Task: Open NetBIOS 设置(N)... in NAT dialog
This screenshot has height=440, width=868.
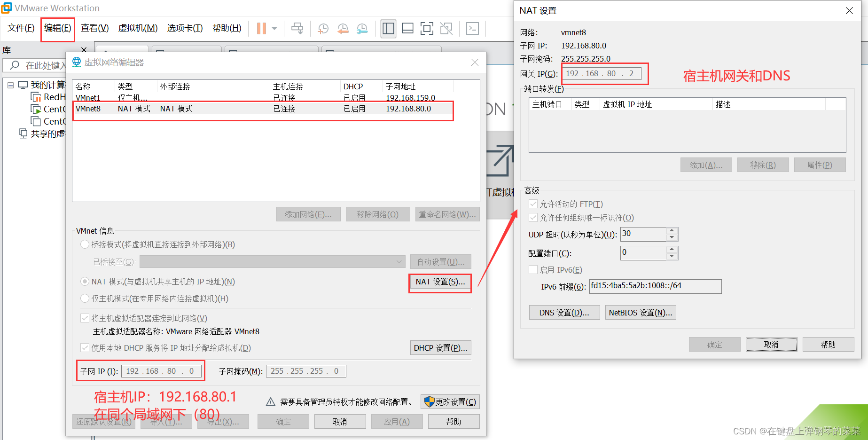Action: coord(641,313)
